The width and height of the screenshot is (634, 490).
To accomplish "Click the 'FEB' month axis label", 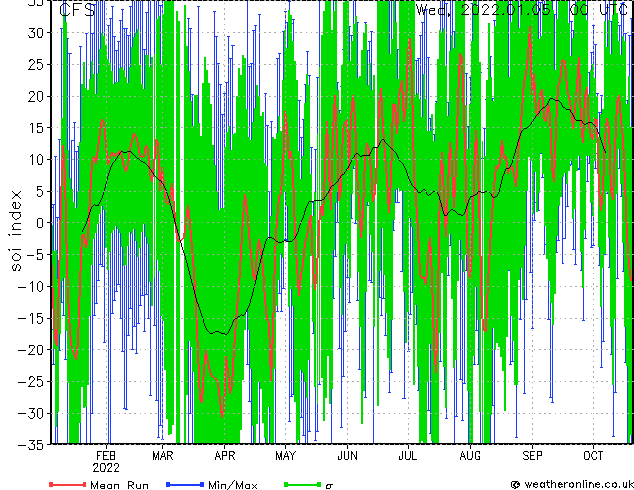I will [x=107, y=456].
